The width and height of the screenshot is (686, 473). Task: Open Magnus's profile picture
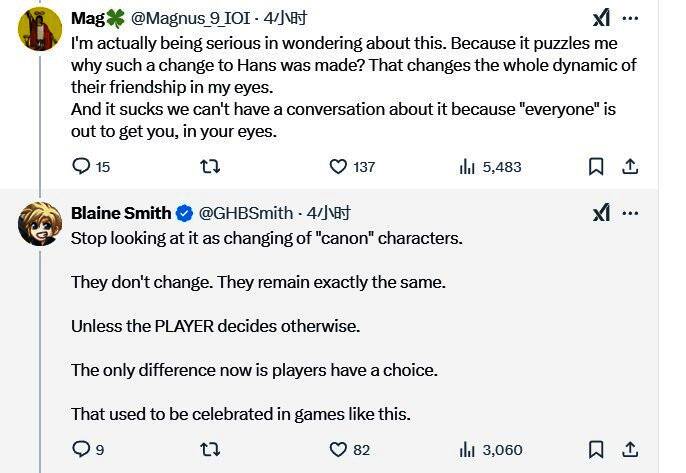[x=40, y=28]
